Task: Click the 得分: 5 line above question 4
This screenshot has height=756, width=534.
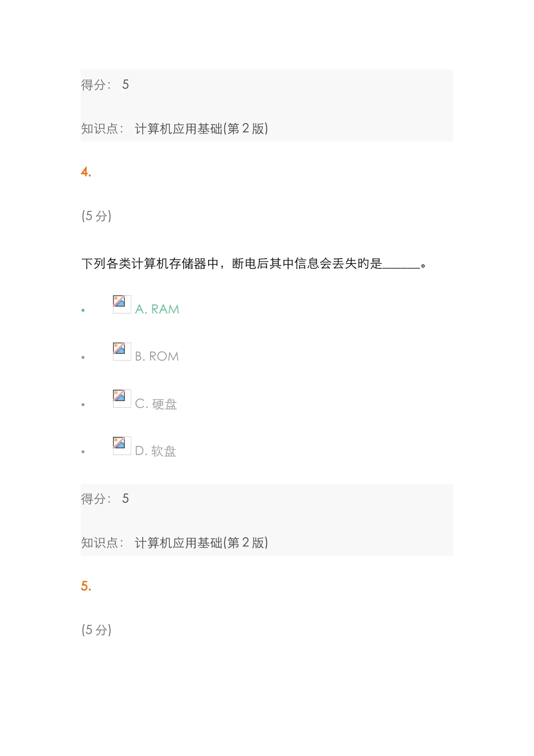Action: [105, 85]
